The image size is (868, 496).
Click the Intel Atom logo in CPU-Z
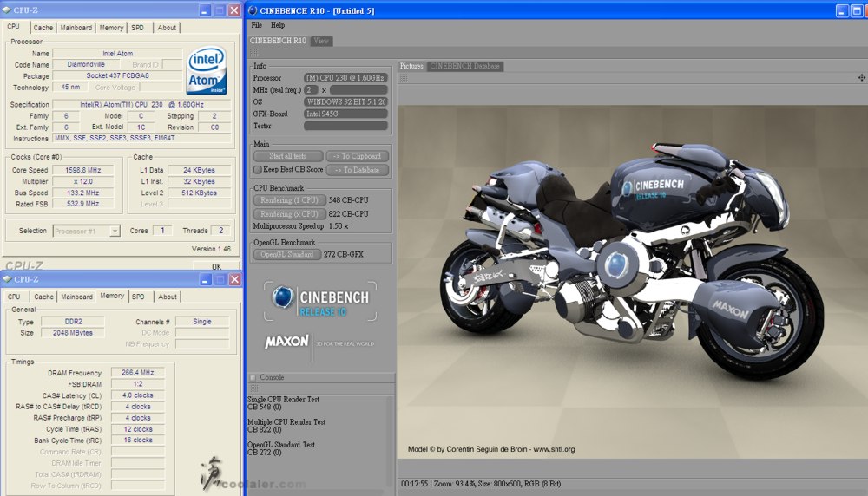tap(207, 71)
